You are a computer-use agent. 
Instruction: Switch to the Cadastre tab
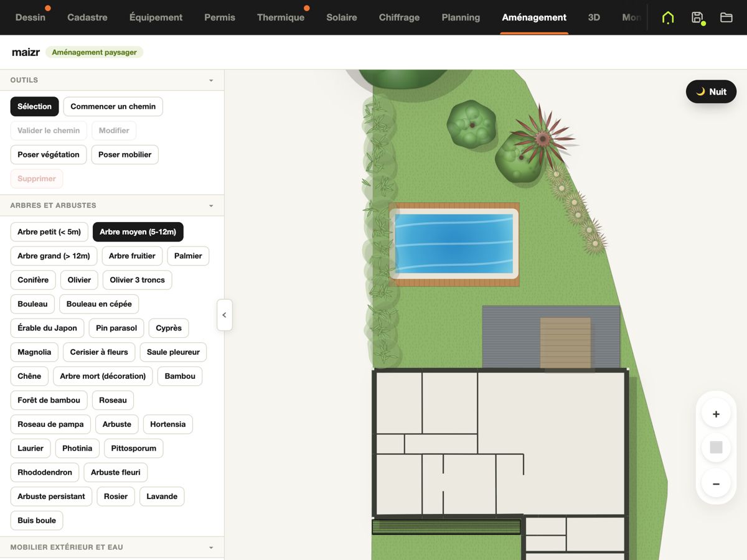point(87,17)
